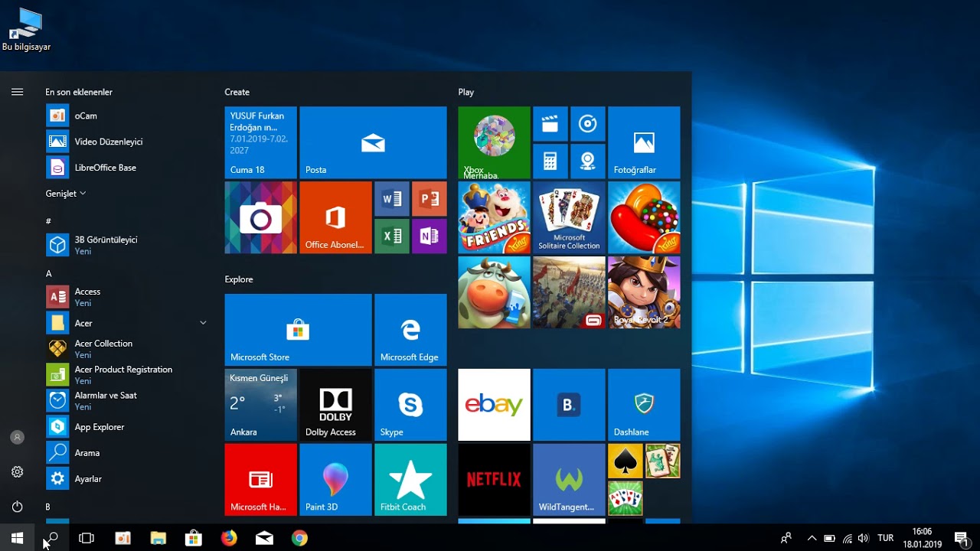The height and width of the screenshot is (551, 980).
Task: Open the Microsoft Ha... news tile
Action: click(x=260, y=480)
